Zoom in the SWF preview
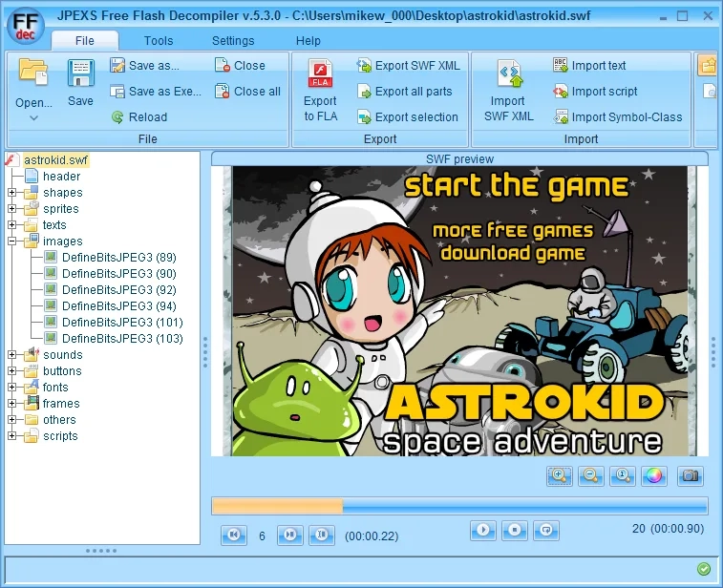Viewport: 723px width, 588px height. click(x=560, y=475)
